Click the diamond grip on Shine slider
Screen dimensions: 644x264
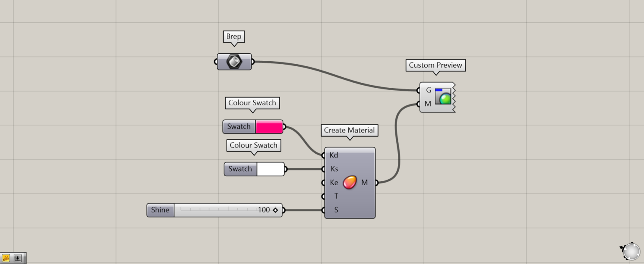click(275, 210)
